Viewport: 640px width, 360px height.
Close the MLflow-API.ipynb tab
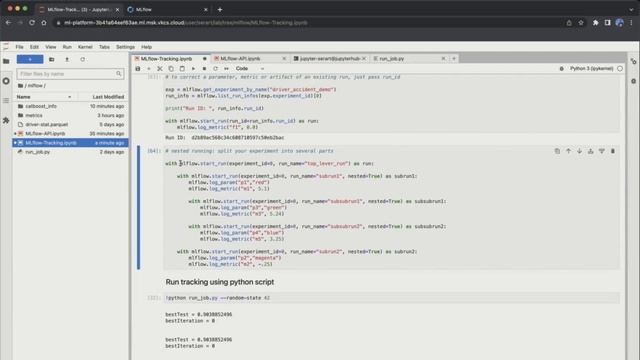point(284,59)
